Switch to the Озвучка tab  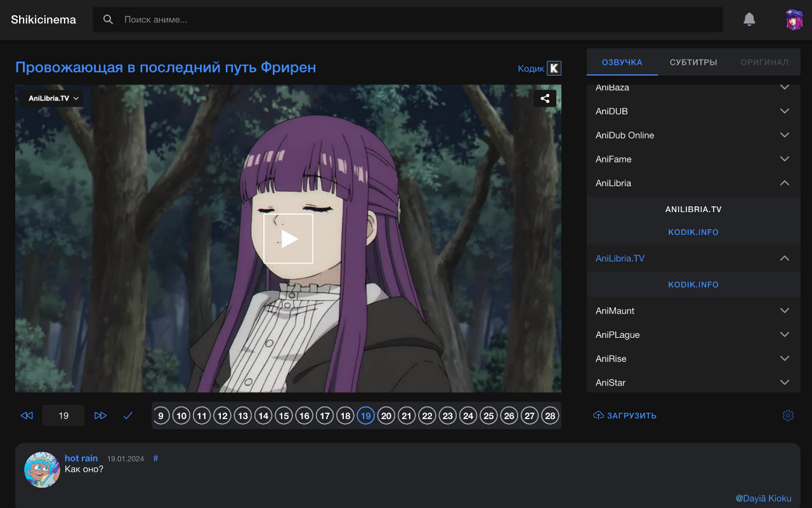coord(622,62)
